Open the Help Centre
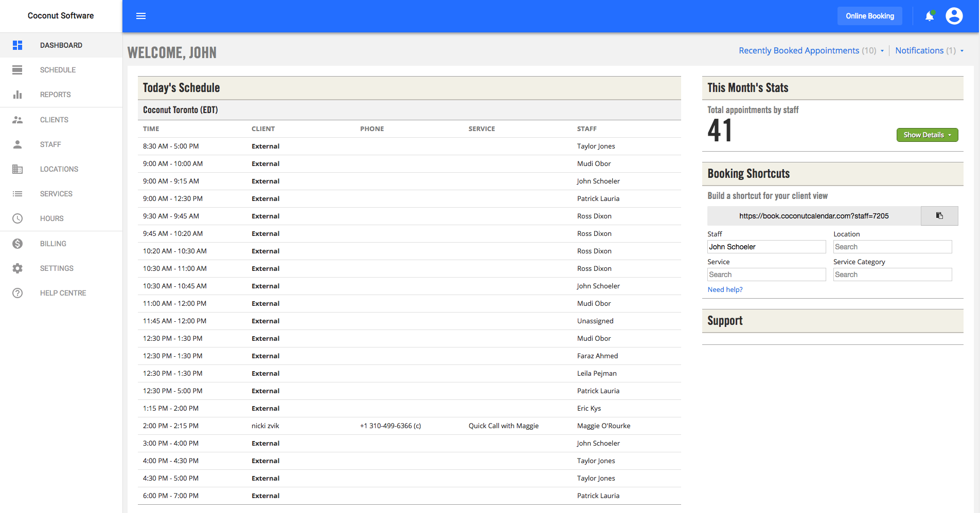 [x=61, y=293]
